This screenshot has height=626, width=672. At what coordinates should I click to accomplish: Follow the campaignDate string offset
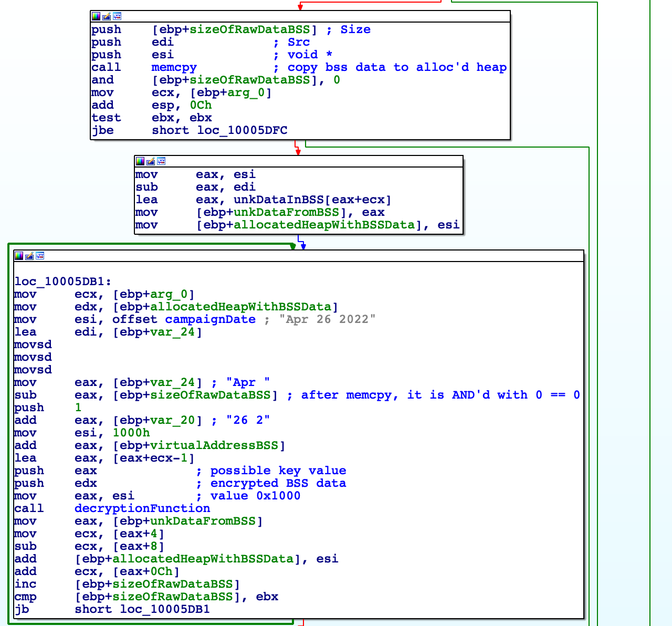[210, 319]
